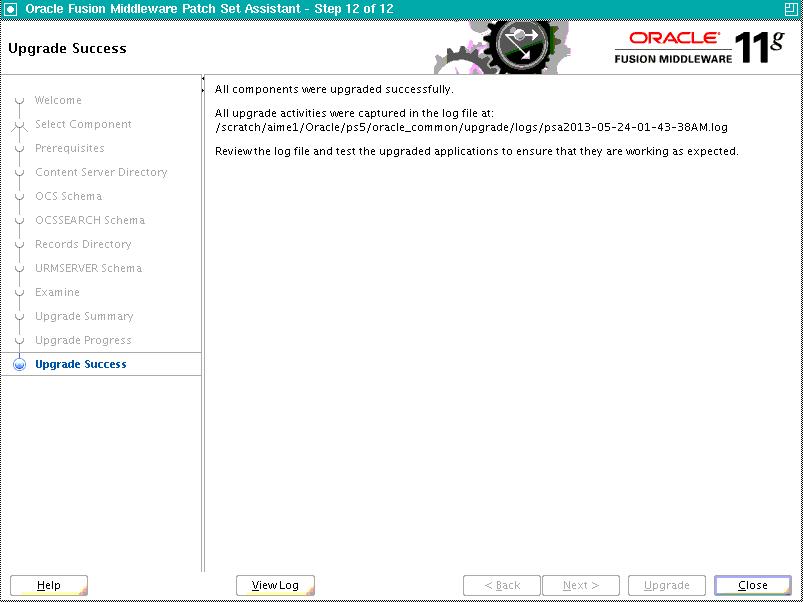Select the Prerequisites step
The width and height of the screenshot is (803, 602).
(70, 148)
